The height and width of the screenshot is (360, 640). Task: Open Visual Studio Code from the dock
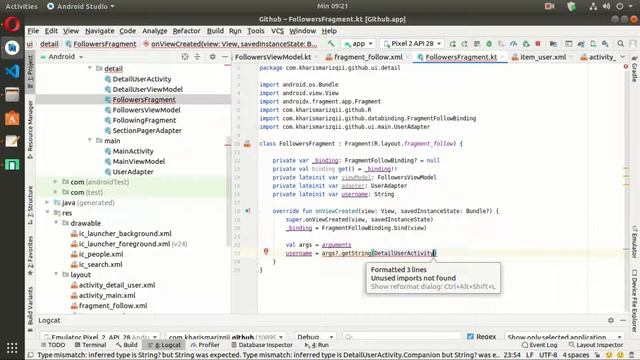(12, 71)
